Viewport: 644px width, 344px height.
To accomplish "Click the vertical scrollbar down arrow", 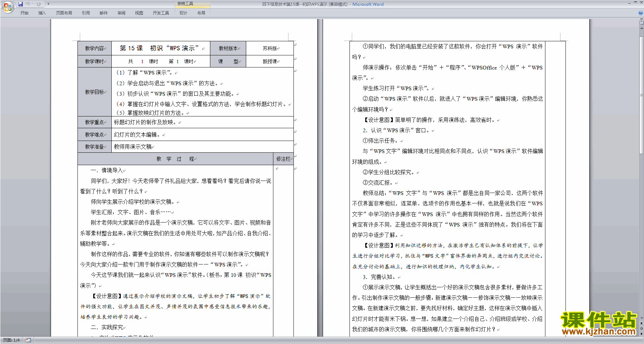I will coord(642,318).
